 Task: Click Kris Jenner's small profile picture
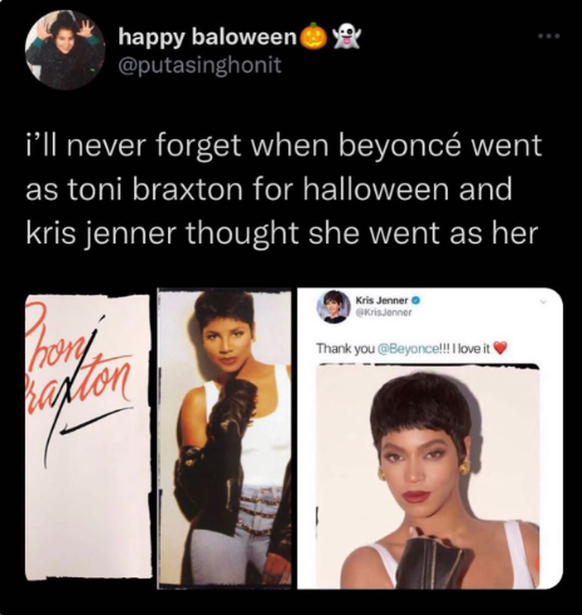point(334,307)
